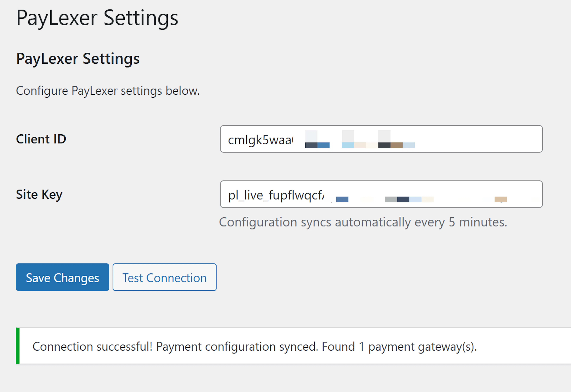
Task: Click the word 'minutes' in sync description
Action: click(483, 222)
